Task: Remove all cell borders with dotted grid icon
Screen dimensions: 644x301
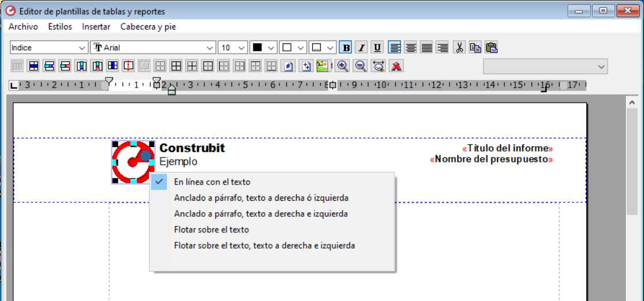Action: pyautogui.click(x=160, y=66)
